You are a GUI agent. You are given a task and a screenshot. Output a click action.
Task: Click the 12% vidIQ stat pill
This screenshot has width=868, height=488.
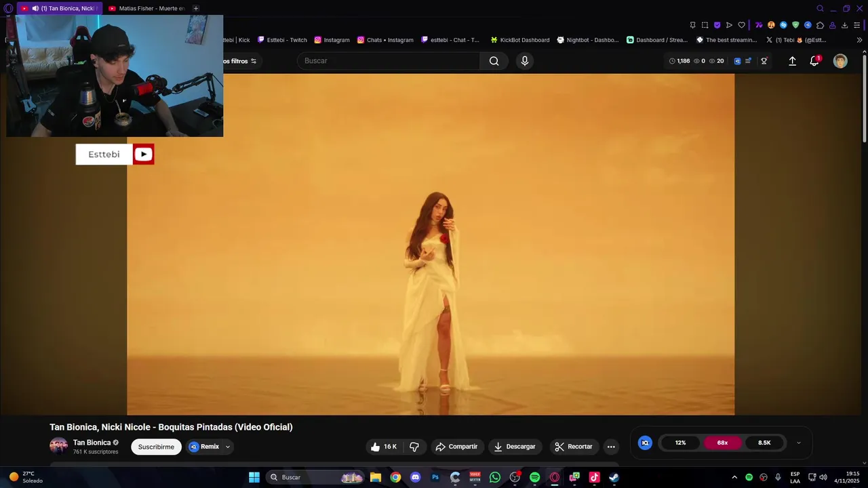(x=680, y=443)
